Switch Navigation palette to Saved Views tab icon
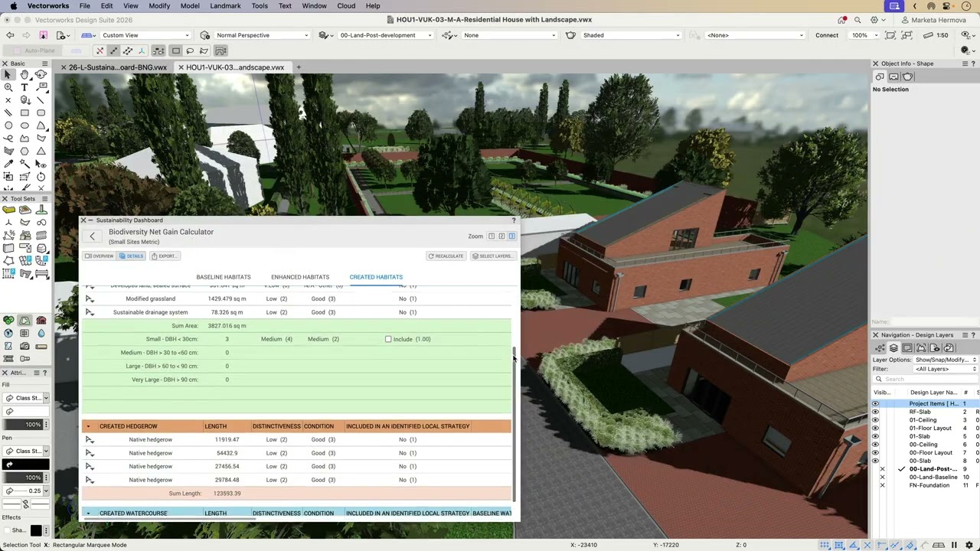 (x=935, y=348)
